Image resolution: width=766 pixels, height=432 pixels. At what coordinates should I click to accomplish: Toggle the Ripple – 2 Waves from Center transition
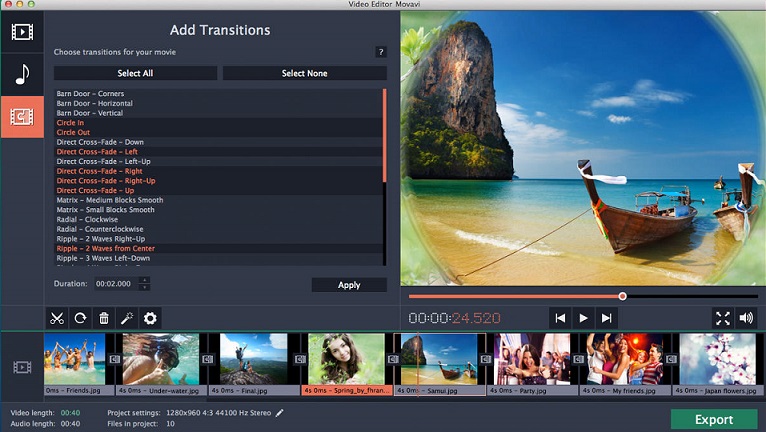tap(105, 249)
